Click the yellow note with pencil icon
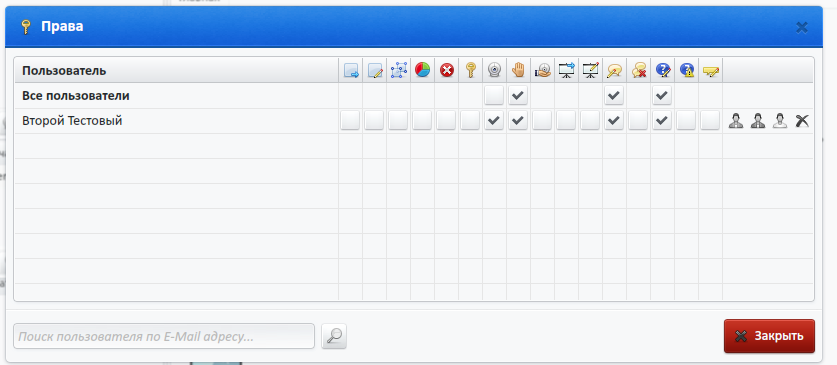The image size is (837, 365). click(x=710, y=70)
